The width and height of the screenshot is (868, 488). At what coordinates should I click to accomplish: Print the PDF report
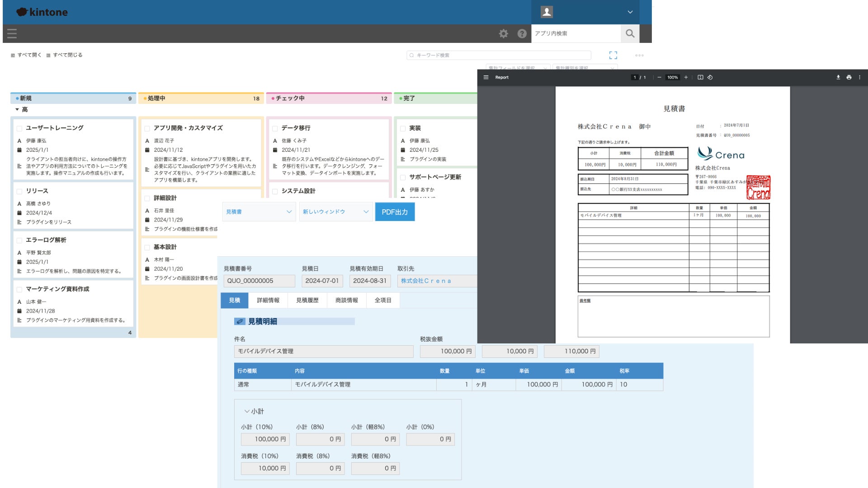pos(849,77)
